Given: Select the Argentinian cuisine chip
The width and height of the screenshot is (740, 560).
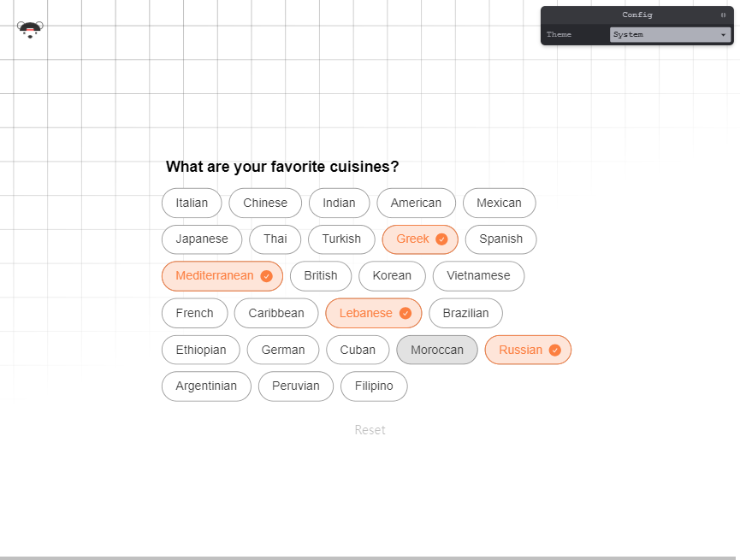Looking at the screenshot, I should (x=206, y=386).
